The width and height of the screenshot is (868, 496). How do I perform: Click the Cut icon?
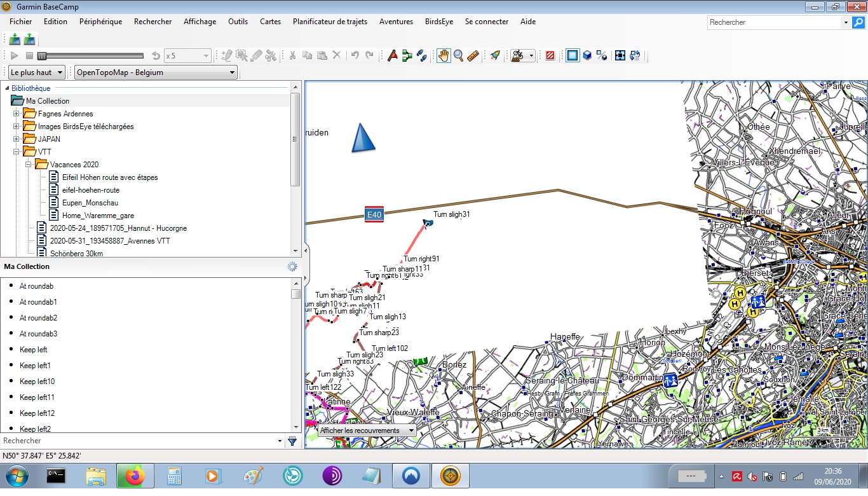point(292,56)
